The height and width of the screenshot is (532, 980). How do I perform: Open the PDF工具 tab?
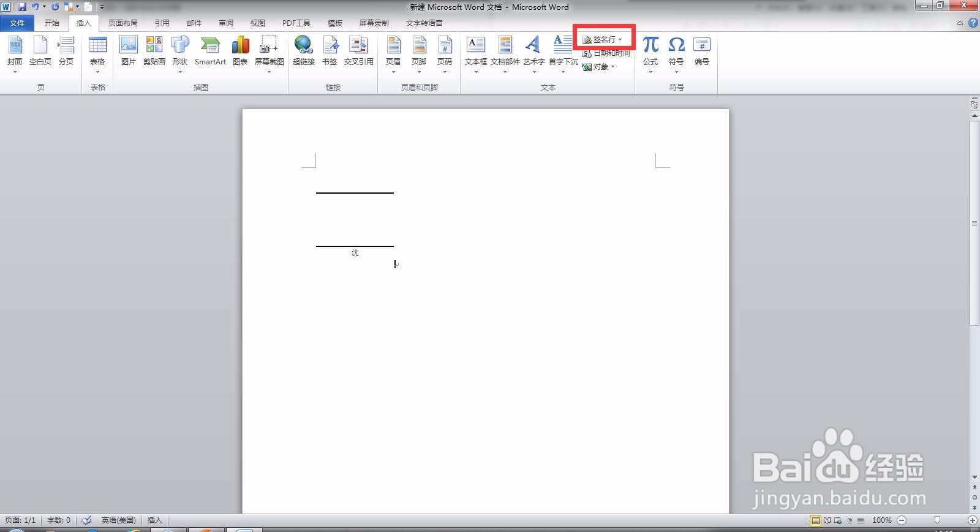point(296,23)
